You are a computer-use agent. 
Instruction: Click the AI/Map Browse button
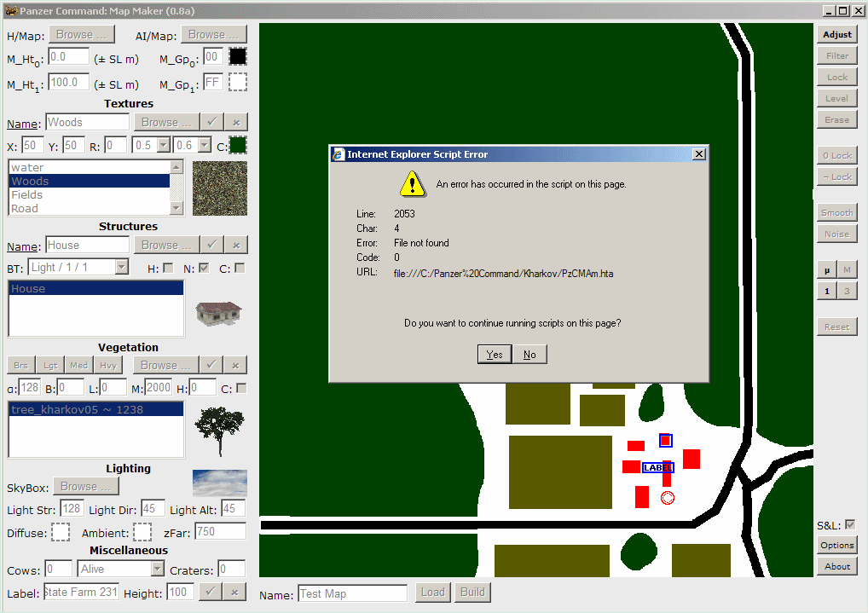coord(214,34)
